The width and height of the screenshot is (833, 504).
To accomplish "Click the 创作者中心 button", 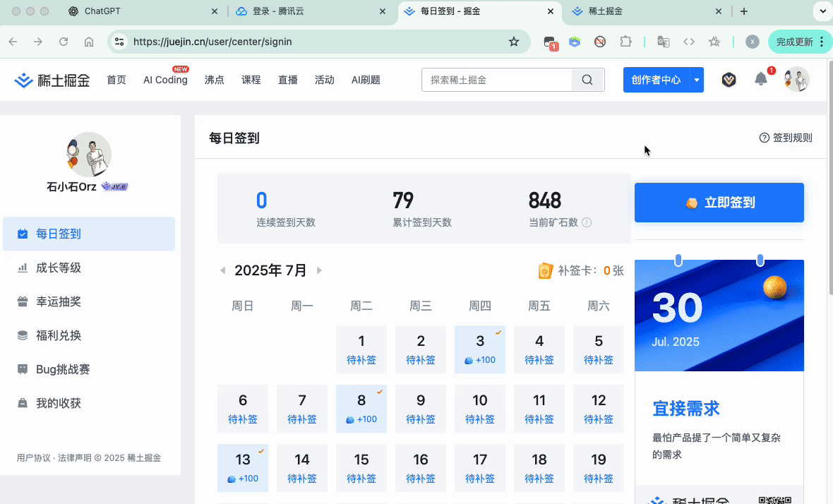I will [656, 80].
